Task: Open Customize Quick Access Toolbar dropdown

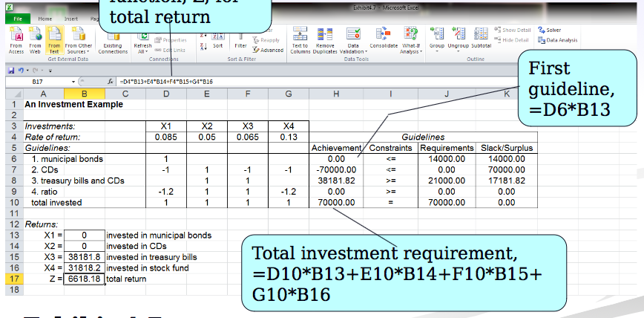Action: [50, 71]
